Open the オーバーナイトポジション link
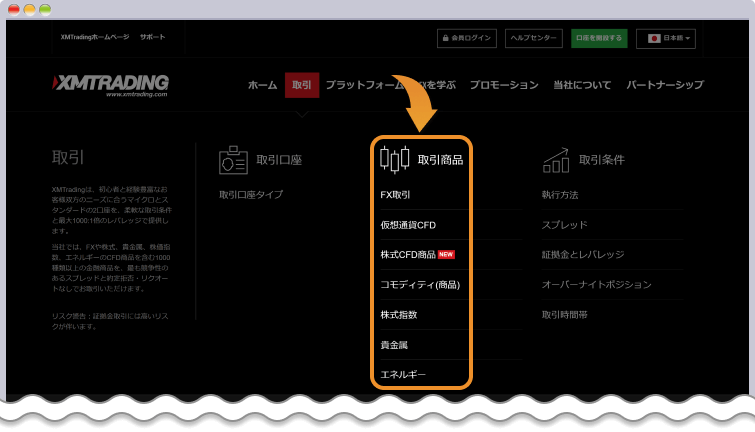Screen dimensions: 755x432 click(x=597, y=285)
